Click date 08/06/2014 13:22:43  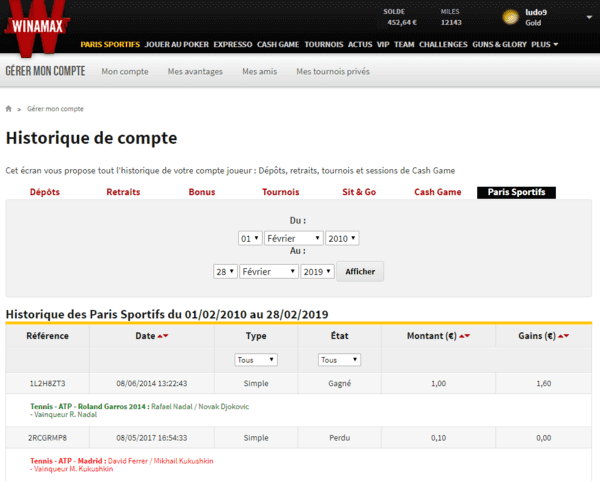(x=152, y=383)
